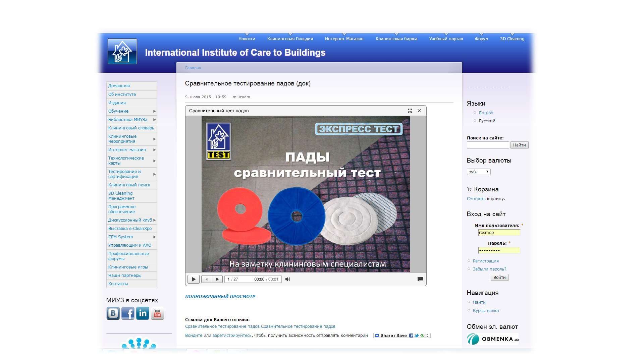Image resolution: width=644 pixels, height=362 pixels.
Task: Open the 3D Cleaning Менеджмент sidebar item
Action: point(131,196)
